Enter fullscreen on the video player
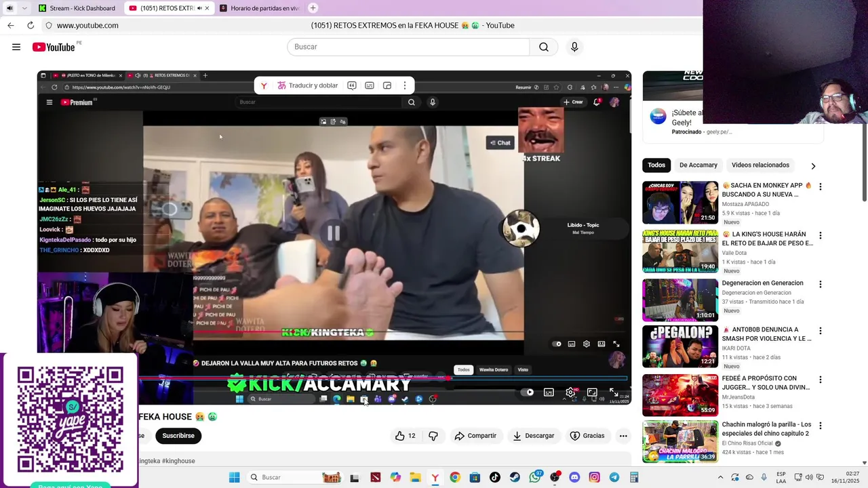This screenshot has width=868, height=488. tap(614, 392)
